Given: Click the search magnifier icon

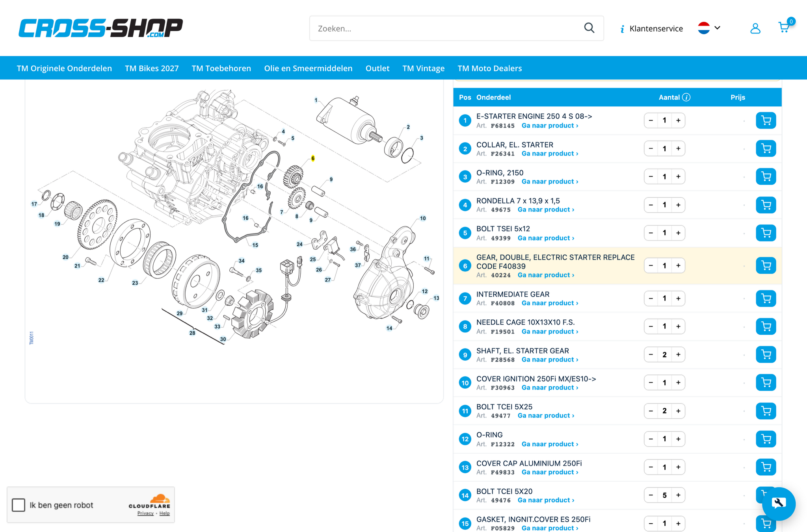Looking at the screenshot, I should (589, 28).
